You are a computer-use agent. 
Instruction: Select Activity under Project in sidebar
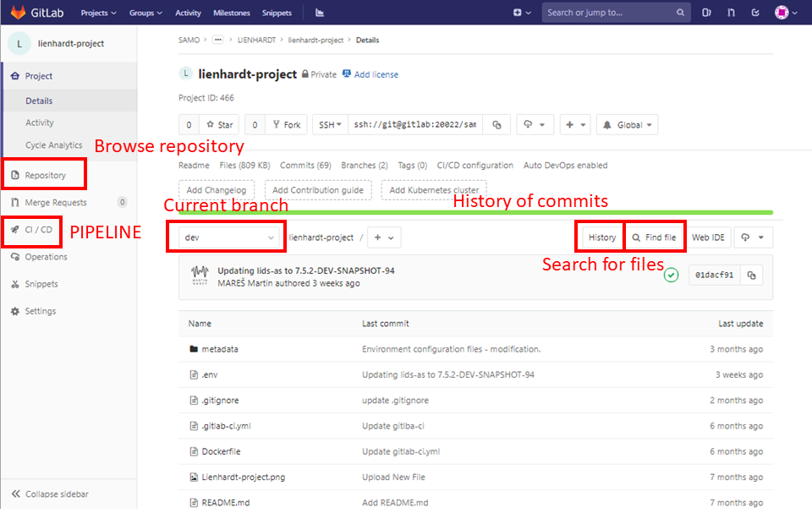click(x=40, y=123)
